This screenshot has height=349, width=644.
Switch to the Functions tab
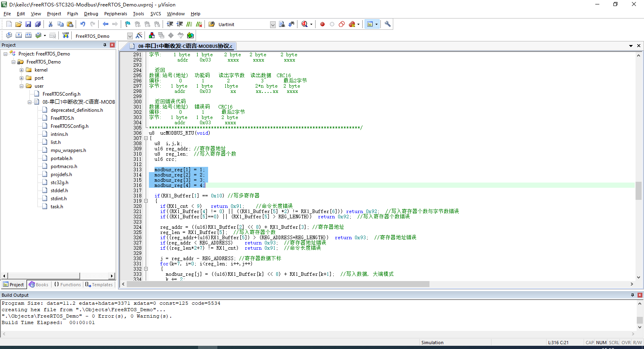67,284
